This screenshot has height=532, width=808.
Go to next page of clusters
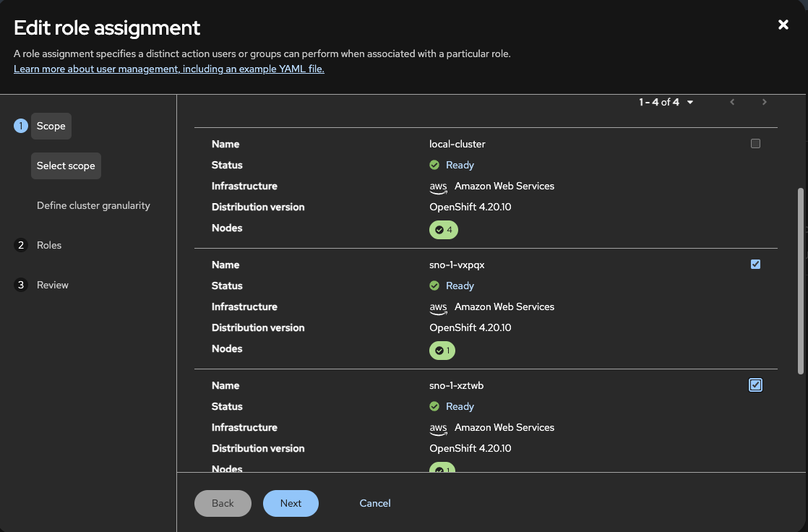point(764,103)
